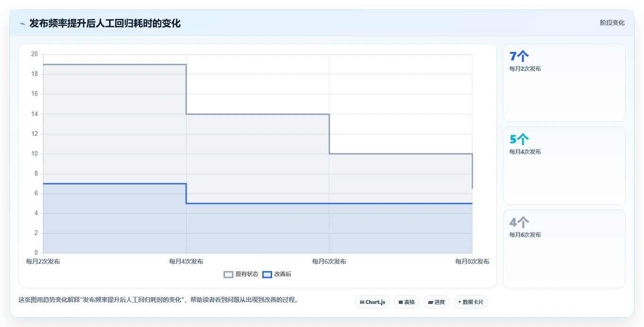The height and width of the screenshot is (327, 644).
Task: Open the 5个 每月4次发布 stat card
Action: tap(564, 166)
